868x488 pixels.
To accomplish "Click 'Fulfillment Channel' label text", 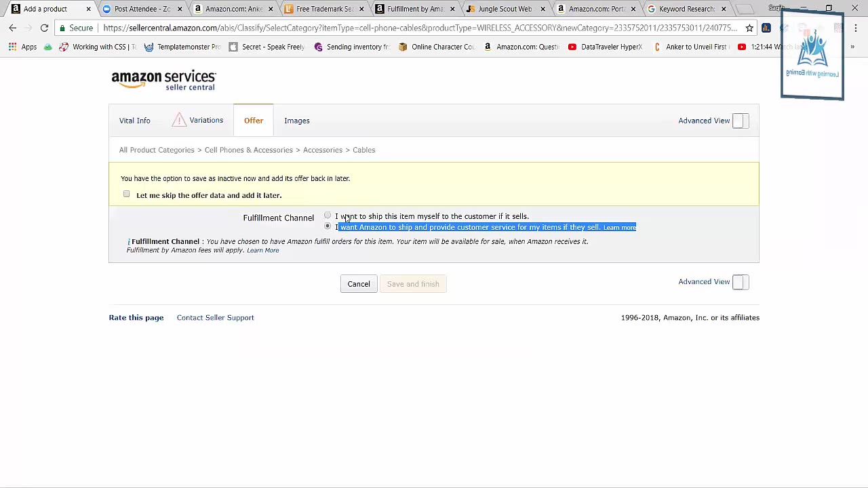I will (279, 218).
